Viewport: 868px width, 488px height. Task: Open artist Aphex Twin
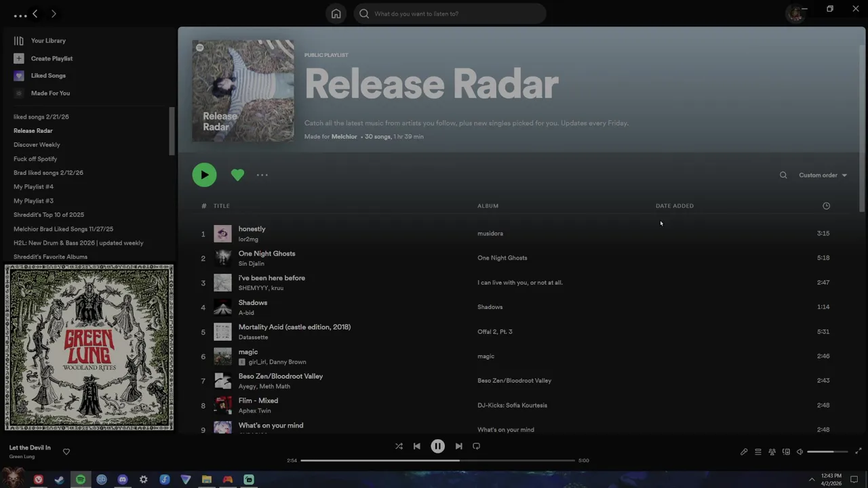254,411
